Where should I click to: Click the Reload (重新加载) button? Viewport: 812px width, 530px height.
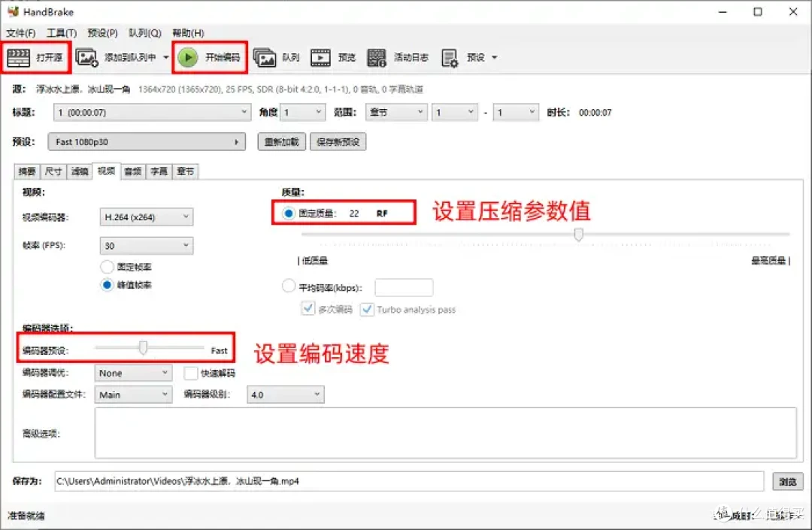(x=282, y=142)
